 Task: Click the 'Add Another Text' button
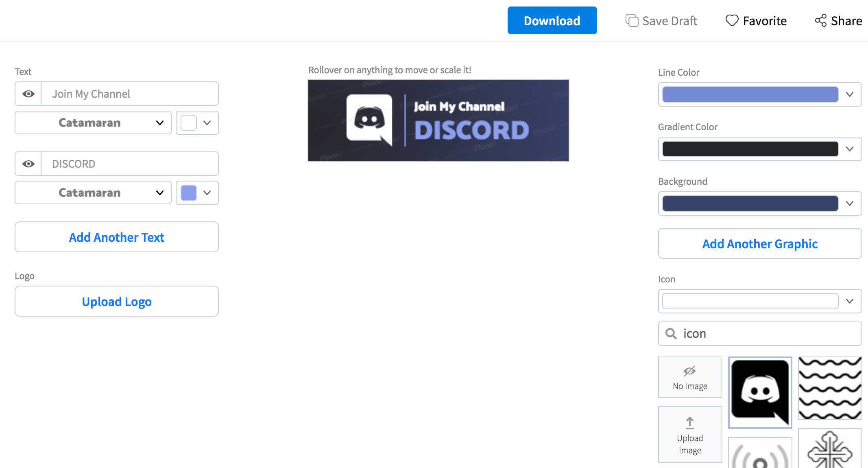pos(116,237)
